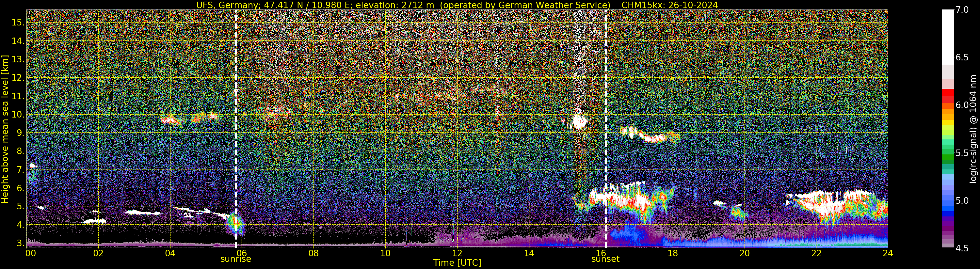Click the height tick label '12.'

click(x=18, y=78)
